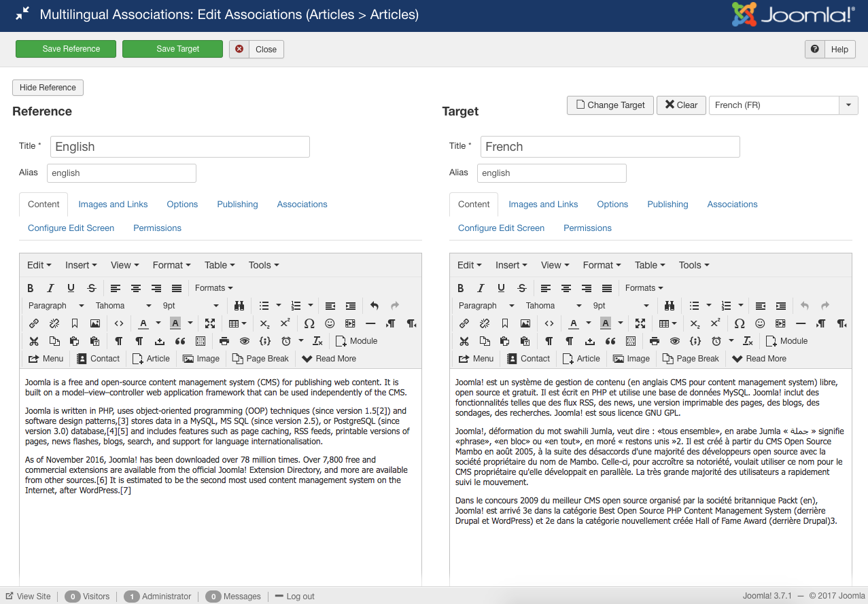Open the Formats dropdown in the Reference editor

pyautogui.click(x=213, y=287)
